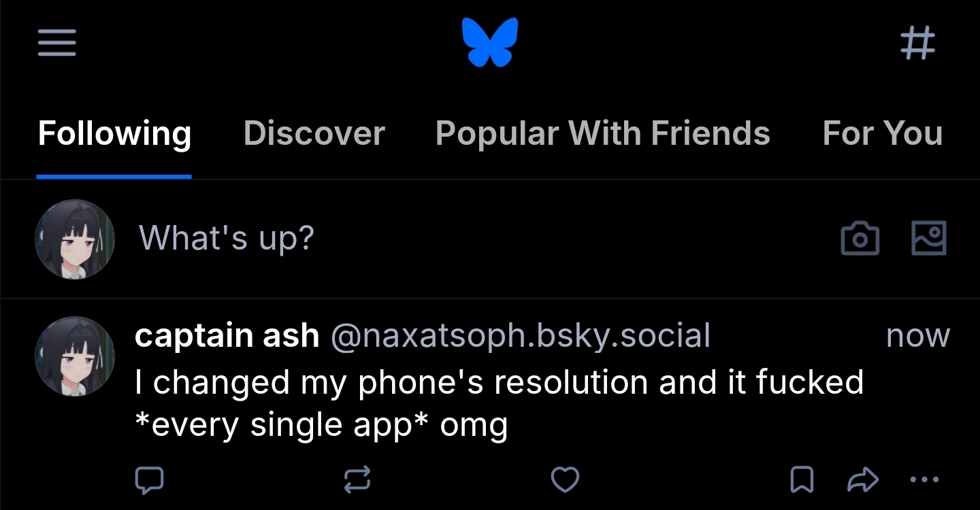Open the hamburger navigation menu
The height and width of the screenshot is (510, 980).
(56, 44)
